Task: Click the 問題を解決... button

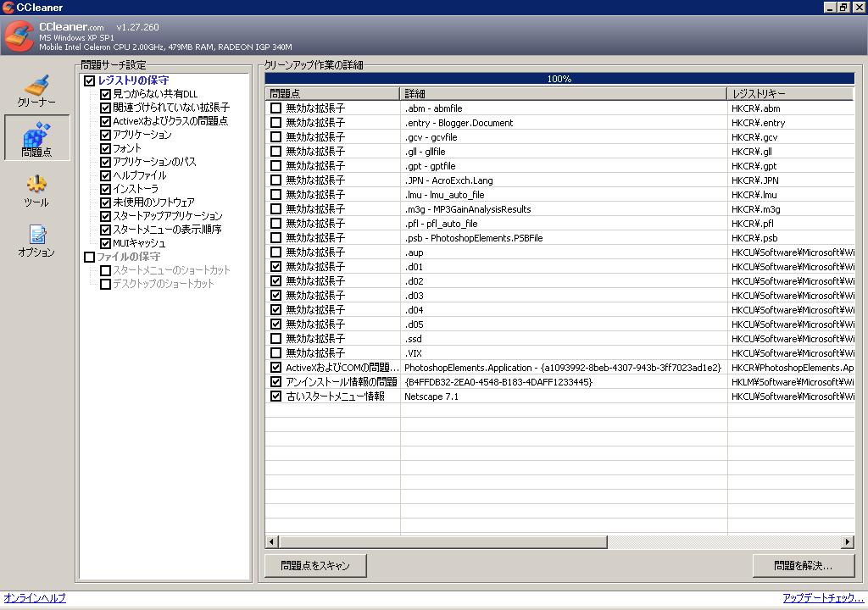Action: 804,565
